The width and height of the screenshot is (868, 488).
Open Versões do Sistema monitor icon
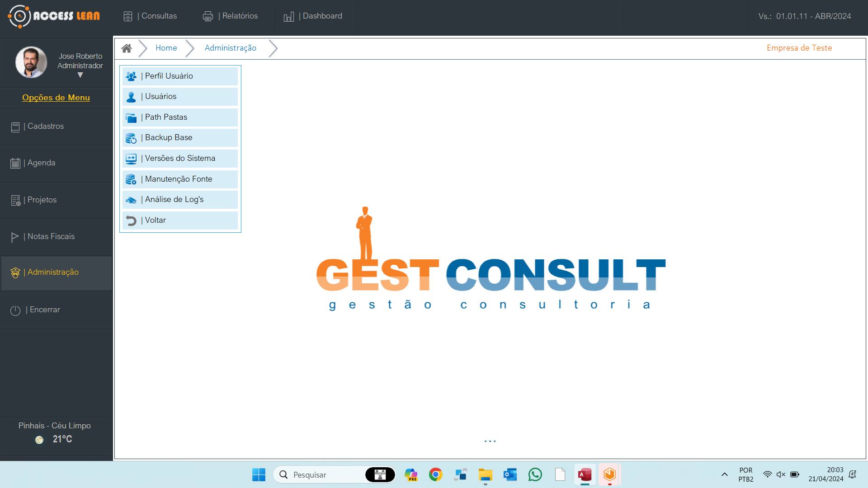coord(131,159)
